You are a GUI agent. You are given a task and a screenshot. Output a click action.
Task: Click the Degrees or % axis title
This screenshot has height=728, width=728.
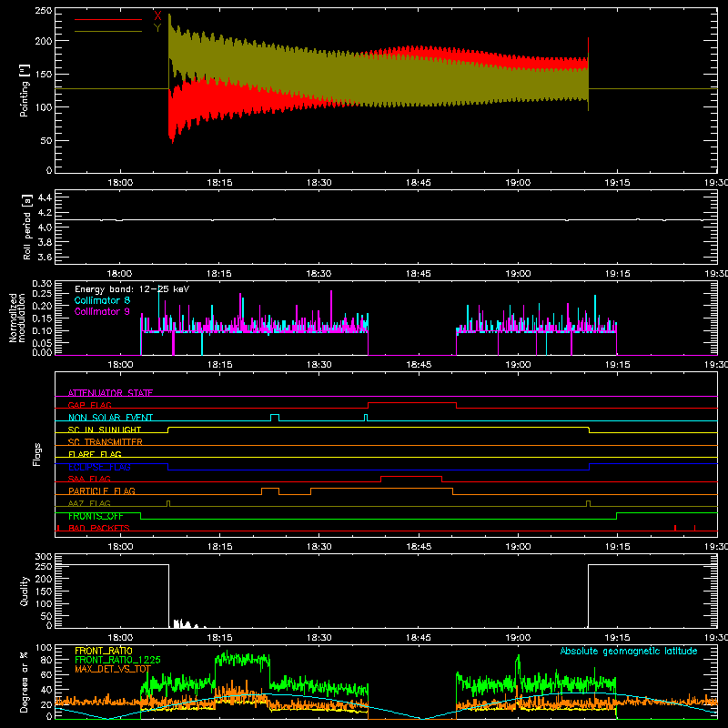25,682
